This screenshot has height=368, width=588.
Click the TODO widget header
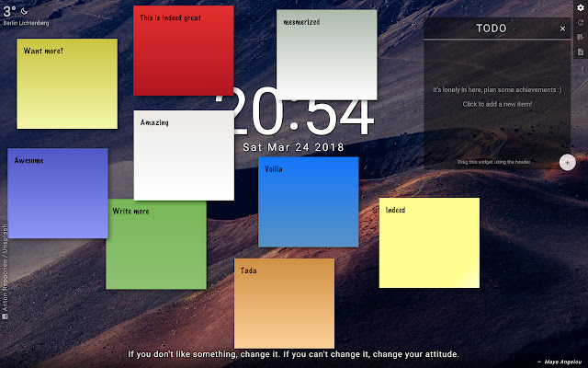491,29
